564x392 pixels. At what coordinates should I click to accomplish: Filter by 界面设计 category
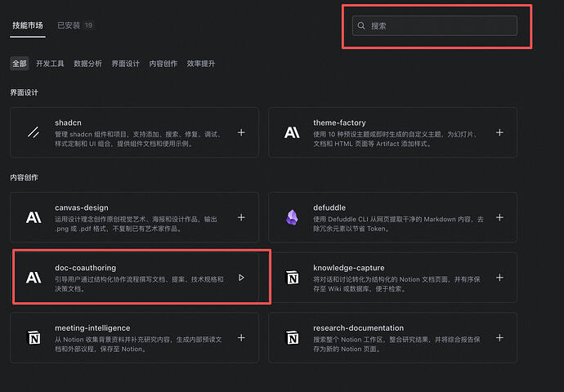pyautogui.click(x=126, y=64)
